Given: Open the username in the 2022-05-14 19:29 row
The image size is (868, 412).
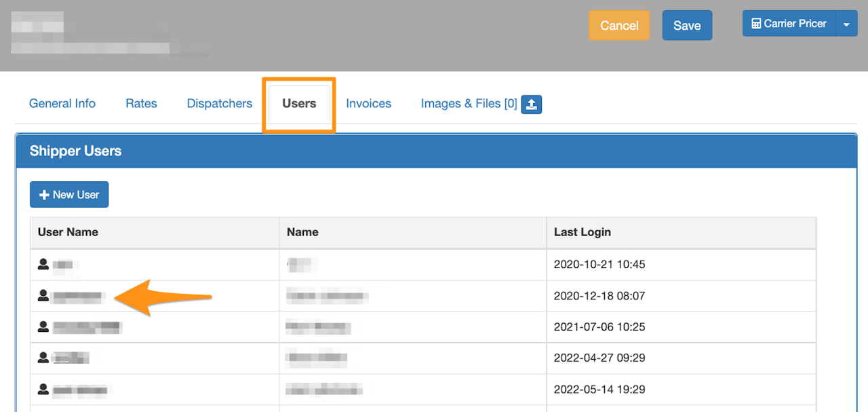Looking at the screenshot, I should click(81, 390).
